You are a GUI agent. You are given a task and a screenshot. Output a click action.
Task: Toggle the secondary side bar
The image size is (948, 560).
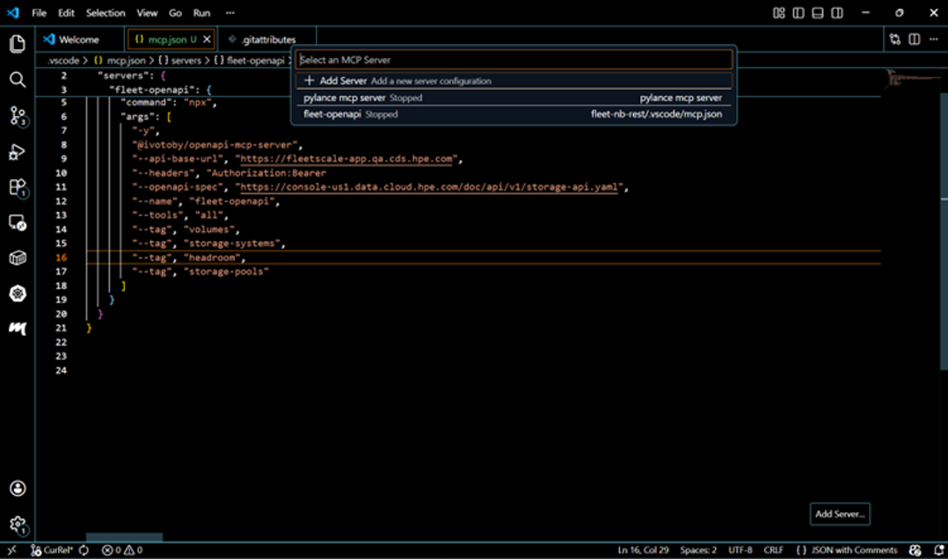point(837,12)
